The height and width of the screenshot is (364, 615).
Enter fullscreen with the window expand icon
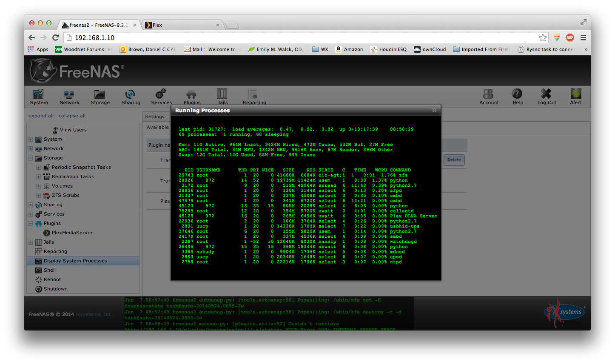[583, 22]
